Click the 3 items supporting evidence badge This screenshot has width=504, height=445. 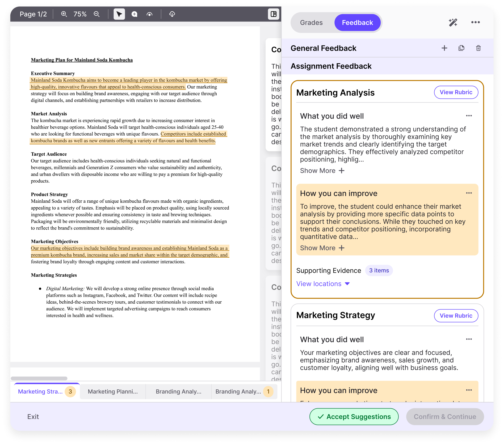[379, 270]
